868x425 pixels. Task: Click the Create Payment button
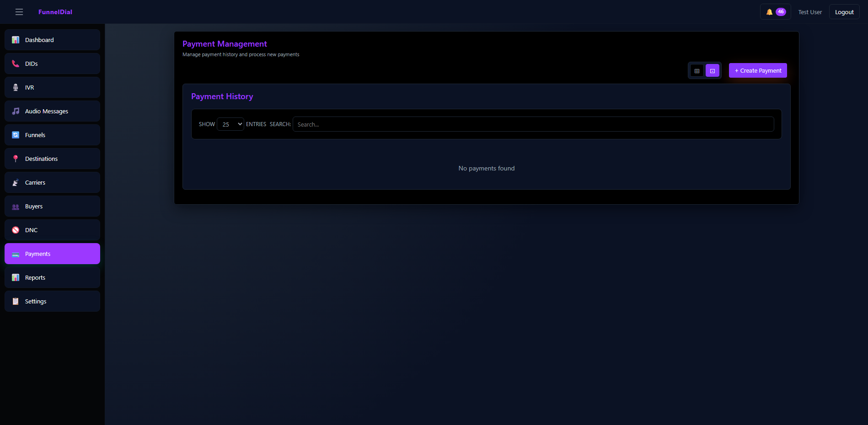757,70
